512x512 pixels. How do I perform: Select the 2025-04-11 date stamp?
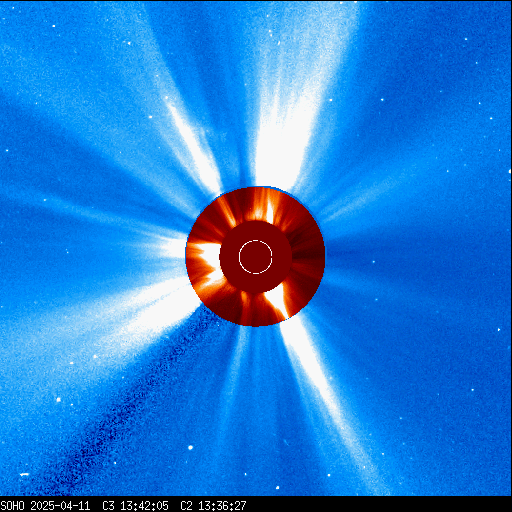(x=60, y=506)
